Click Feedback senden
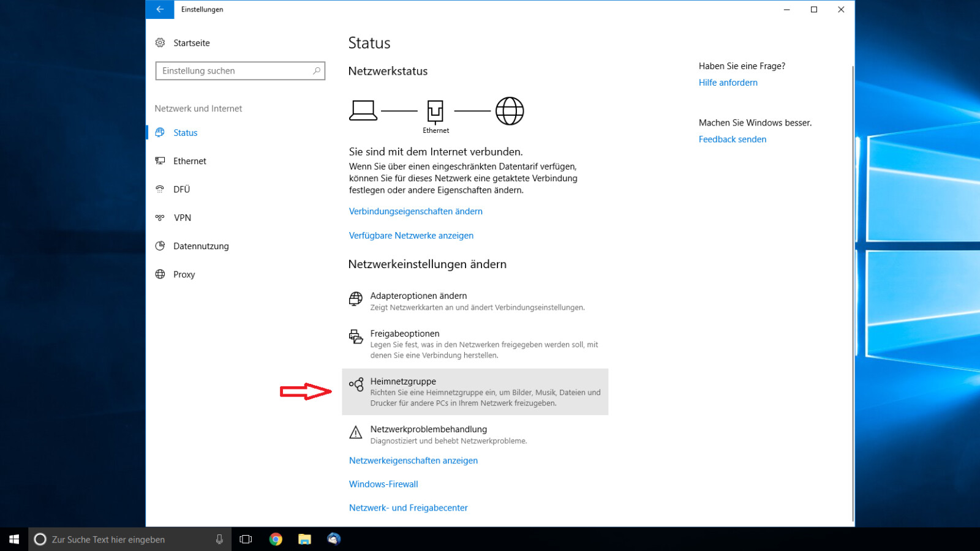 (733, 139)
